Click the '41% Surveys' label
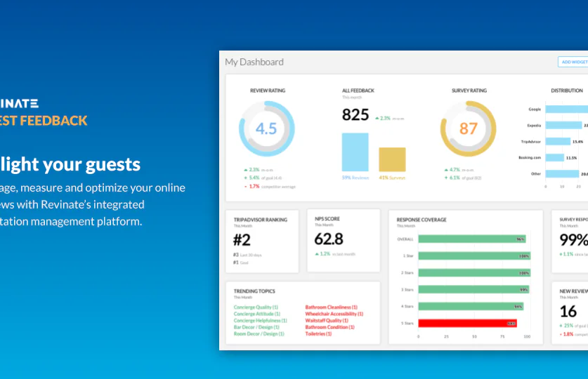 point(392,178)
